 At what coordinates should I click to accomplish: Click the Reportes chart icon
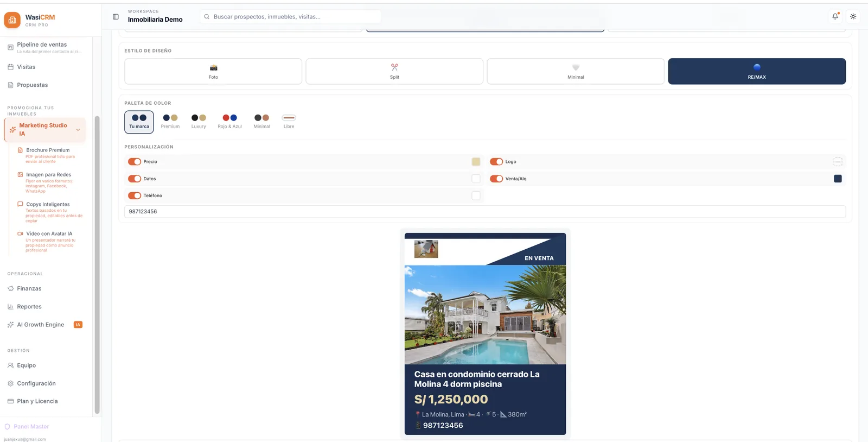click(x=10, y=307)
